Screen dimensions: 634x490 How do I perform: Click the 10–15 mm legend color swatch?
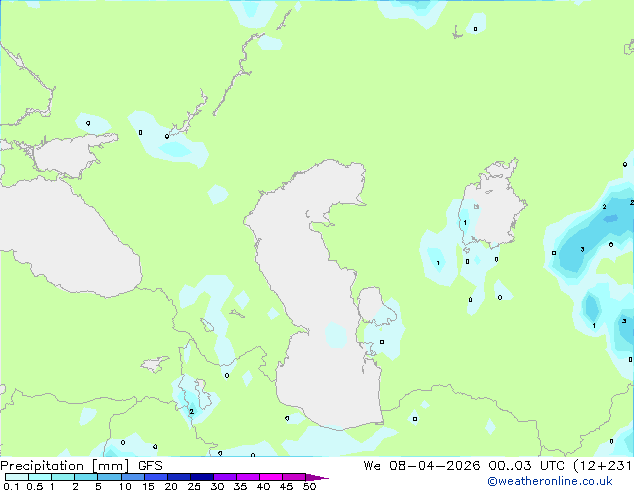click(133, 477)
